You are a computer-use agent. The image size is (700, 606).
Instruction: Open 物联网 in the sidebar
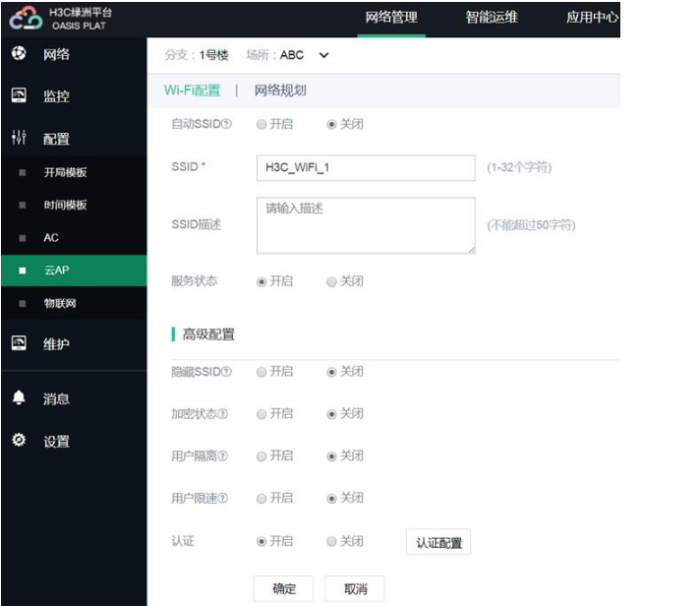tap(60, 304)
